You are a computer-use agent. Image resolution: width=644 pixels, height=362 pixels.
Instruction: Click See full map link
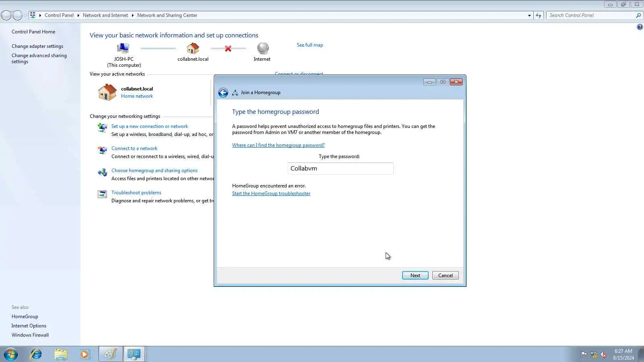310,45
